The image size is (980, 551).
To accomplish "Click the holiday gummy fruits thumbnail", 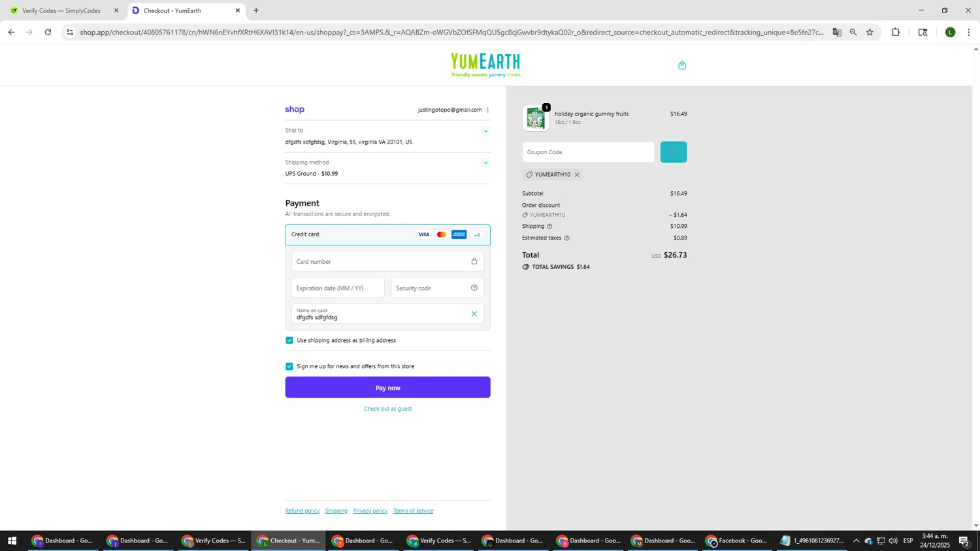I will 536,118.
